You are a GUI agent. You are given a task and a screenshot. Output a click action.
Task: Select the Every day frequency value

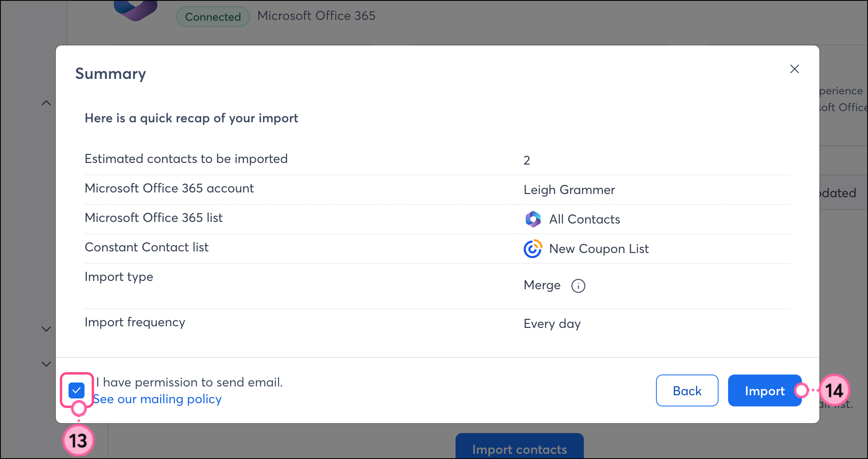552,324
